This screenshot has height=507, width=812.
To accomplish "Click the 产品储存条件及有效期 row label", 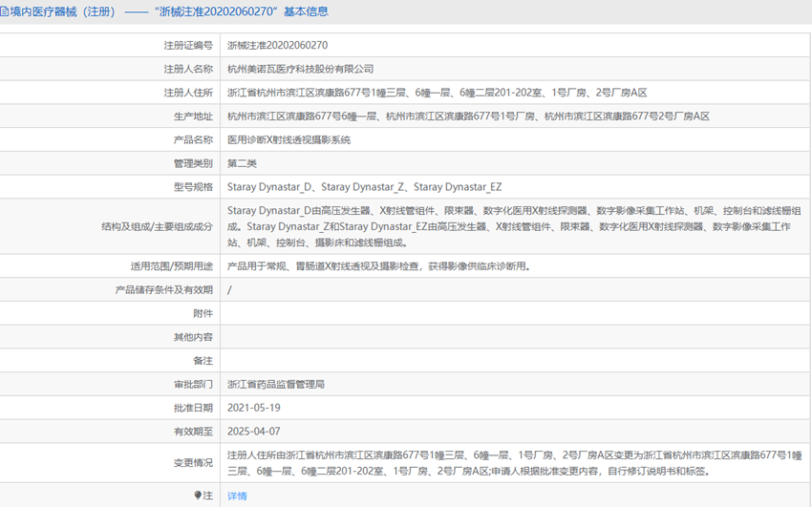I will coord(164,289).
